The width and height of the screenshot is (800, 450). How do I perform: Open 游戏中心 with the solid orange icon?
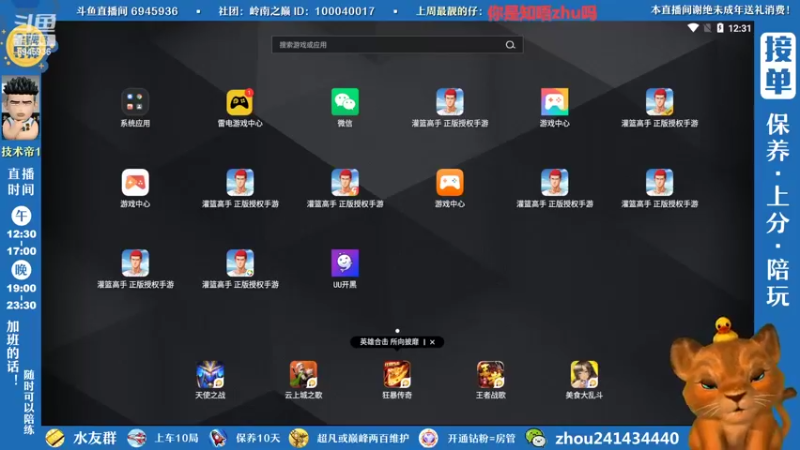449,183
